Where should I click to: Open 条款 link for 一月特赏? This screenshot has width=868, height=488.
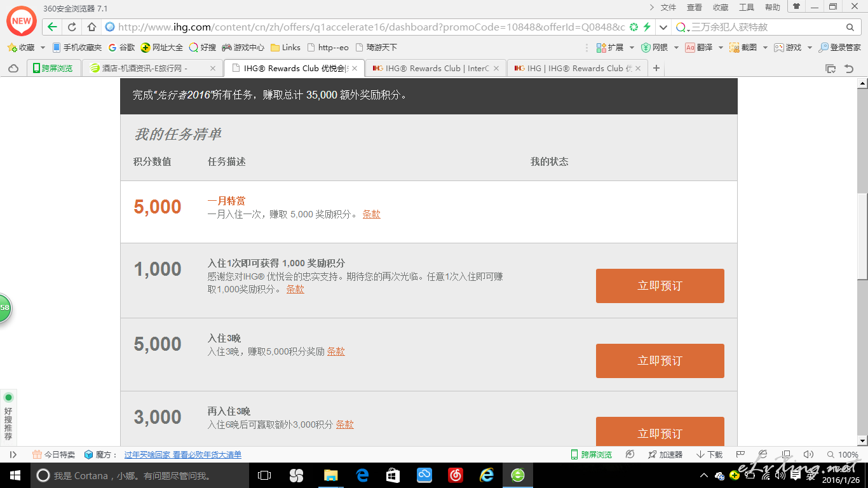(x=372, y=215)
